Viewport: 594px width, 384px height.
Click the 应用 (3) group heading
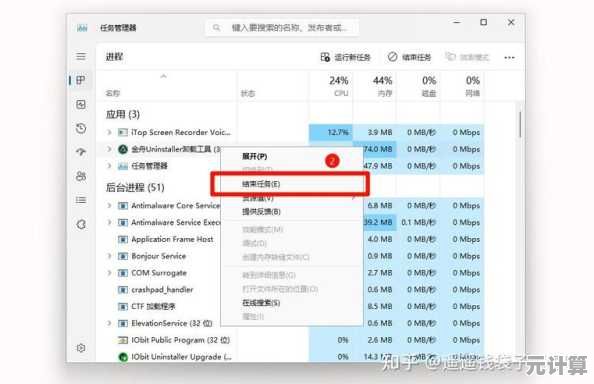coord(123,114)
